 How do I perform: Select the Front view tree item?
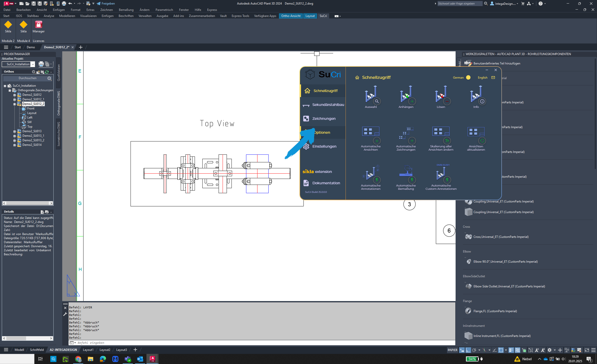31,108
